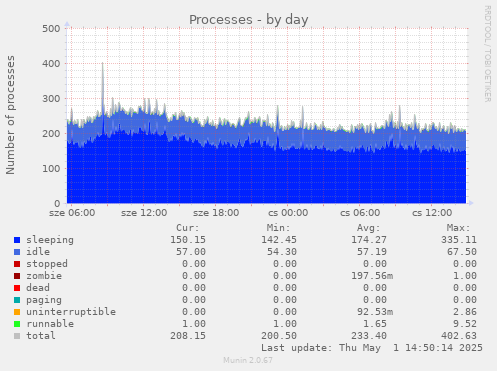Click the 'cs 06:00' x-axis label

click(360, 213)
